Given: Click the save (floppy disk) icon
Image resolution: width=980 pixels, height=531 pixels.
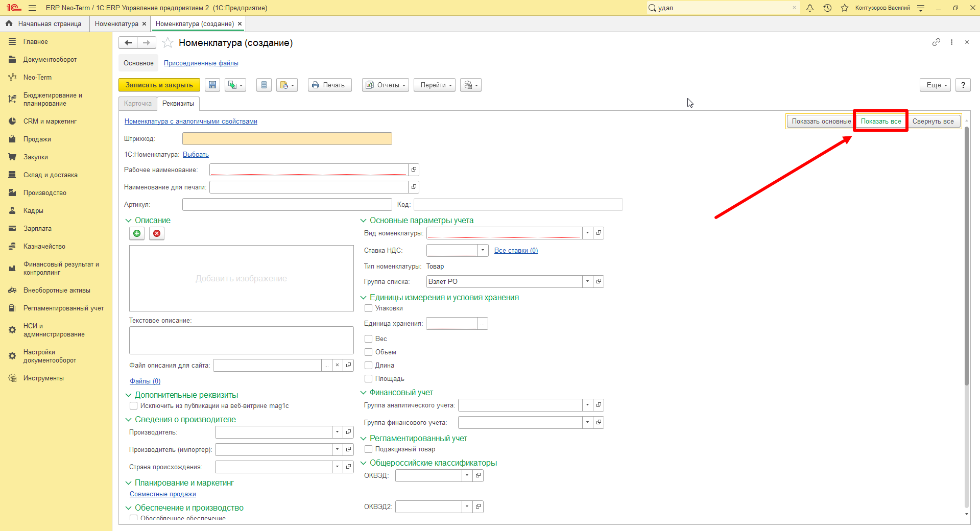Looking at the screenshot, I should coord(212,85).
